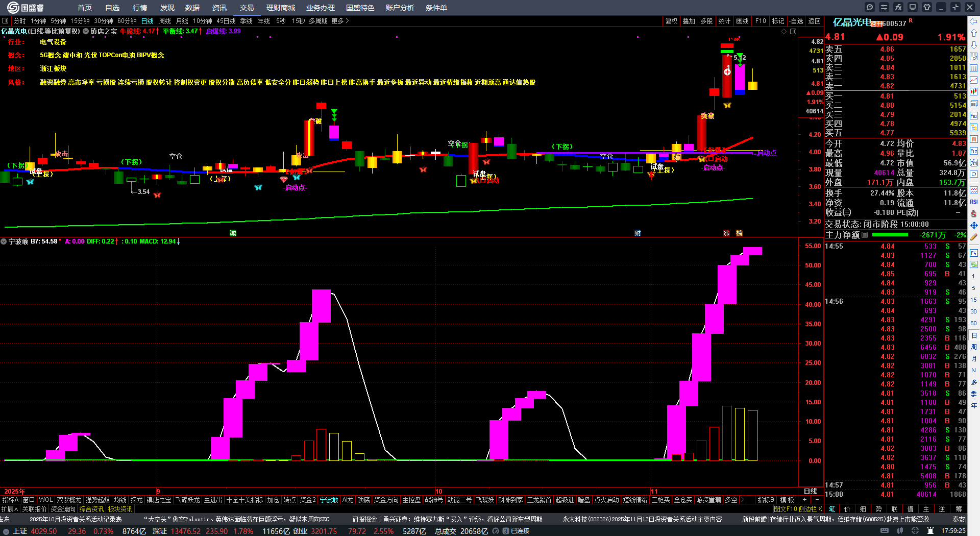Switch to the 周线 weekly period tab
The image size is (980, 536).
click(x=165, y=21)
